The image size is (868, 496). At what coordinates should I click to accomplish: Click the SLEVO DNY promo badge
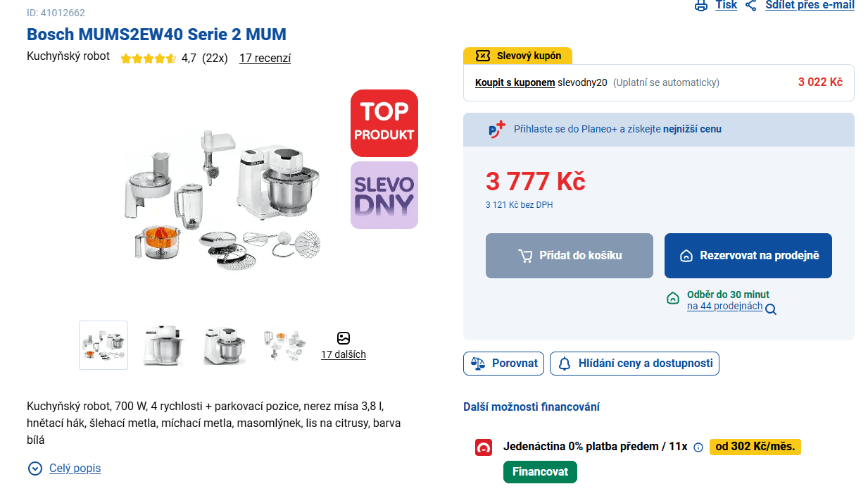384,195
